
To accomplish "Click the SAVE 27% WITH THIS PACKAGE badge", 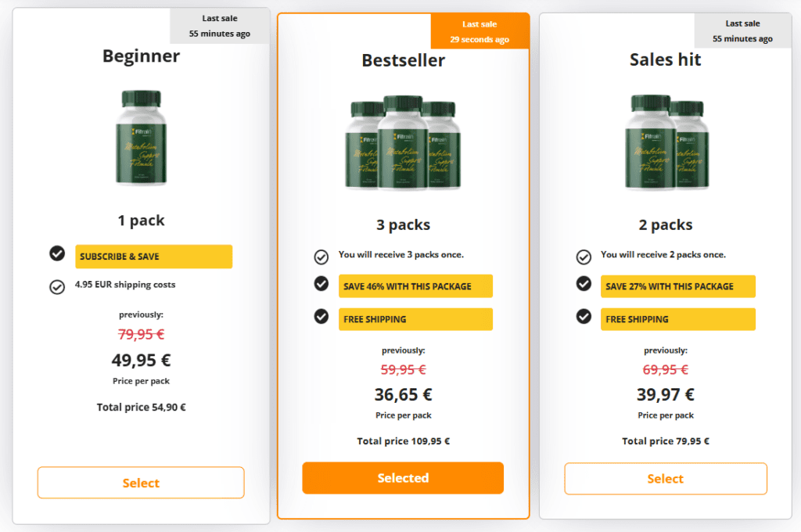I will pos(678,286).
